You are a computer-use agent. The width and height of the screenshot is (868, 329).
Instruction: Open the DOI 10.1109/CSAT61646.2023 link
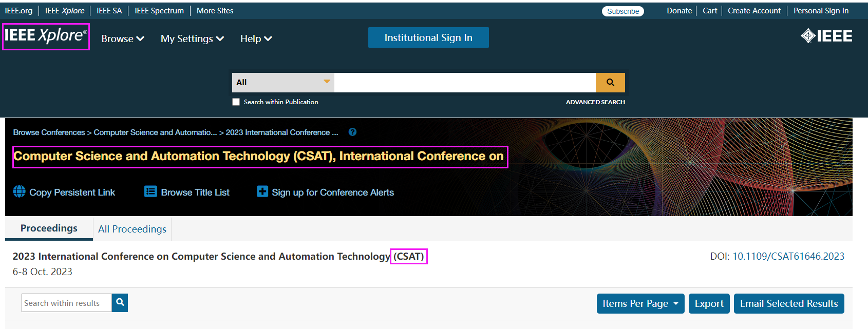[788, 256]
